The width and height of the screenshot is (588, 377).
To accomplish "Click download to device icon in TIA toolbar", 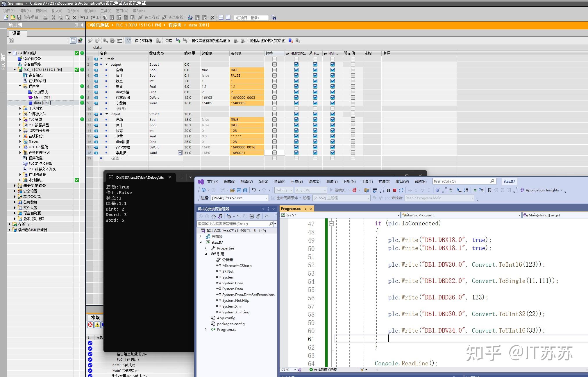I will coord(112,17).
